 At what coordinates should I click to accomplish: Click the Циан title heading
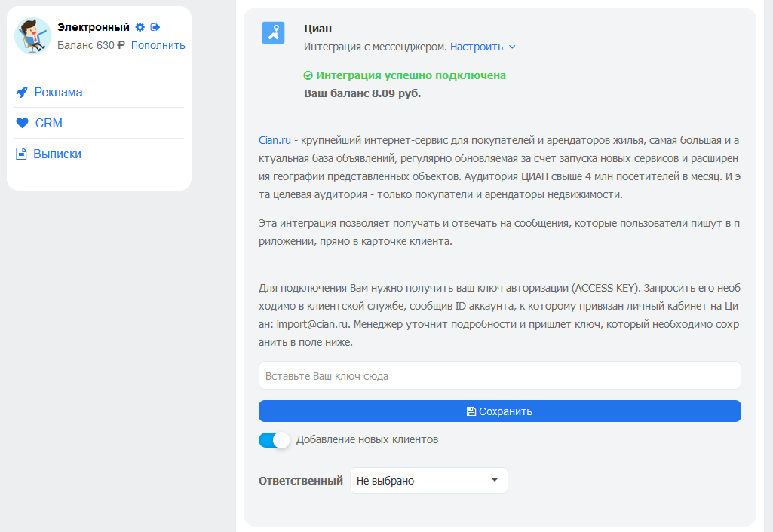(x=317, y=29)
